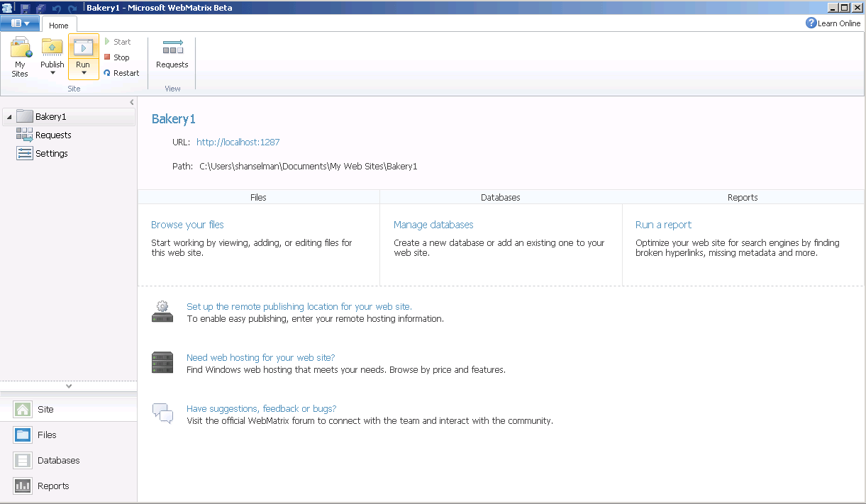Screen dimensions: 866x504
Task: Click the Learn Online question mark icon
Action: pyautogui.click(x=811, y=23)
